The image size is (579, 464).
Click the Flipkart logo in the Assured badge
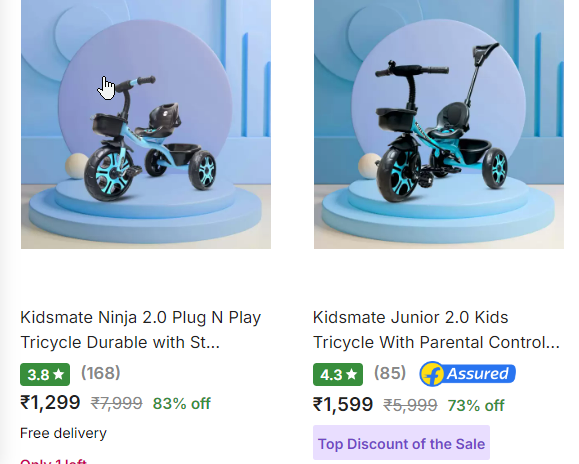tap(432, 374)
